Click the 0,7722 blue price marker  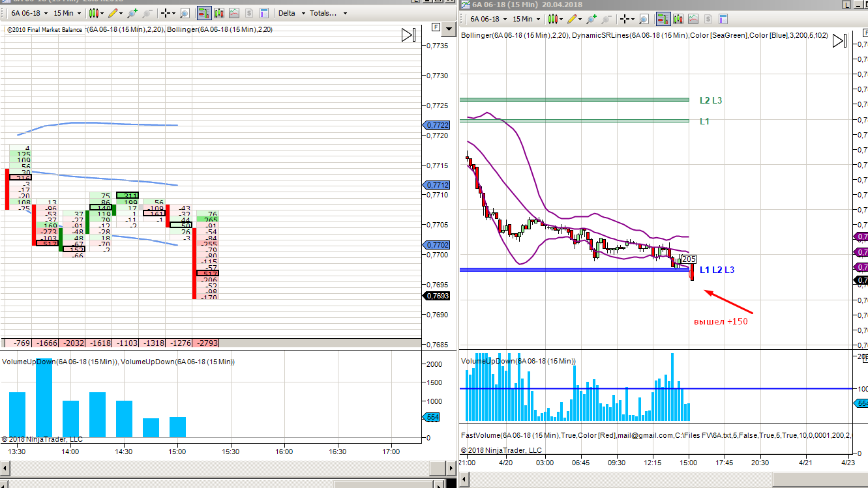pos(436,125)
